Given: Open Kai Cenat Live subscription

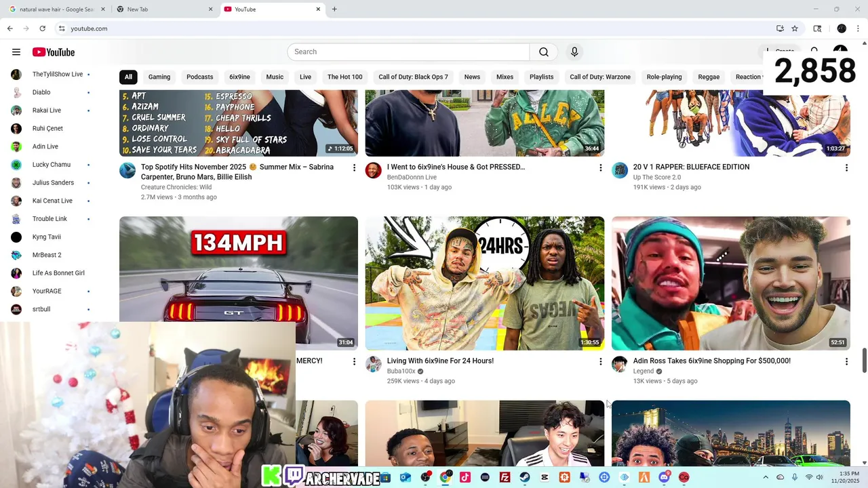Looking at the screenshot, I should coord(52,201).
